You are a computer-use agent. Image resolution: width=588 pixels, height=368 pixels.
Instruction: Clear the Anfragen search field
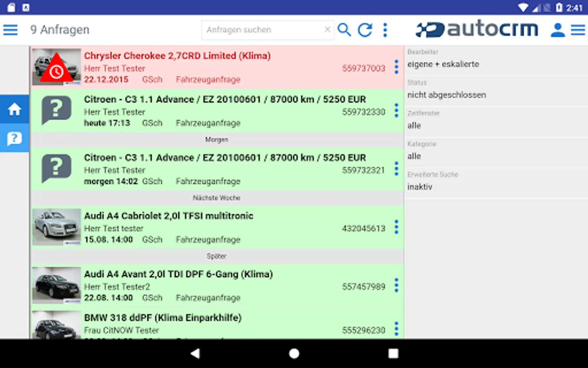(327, 29)
